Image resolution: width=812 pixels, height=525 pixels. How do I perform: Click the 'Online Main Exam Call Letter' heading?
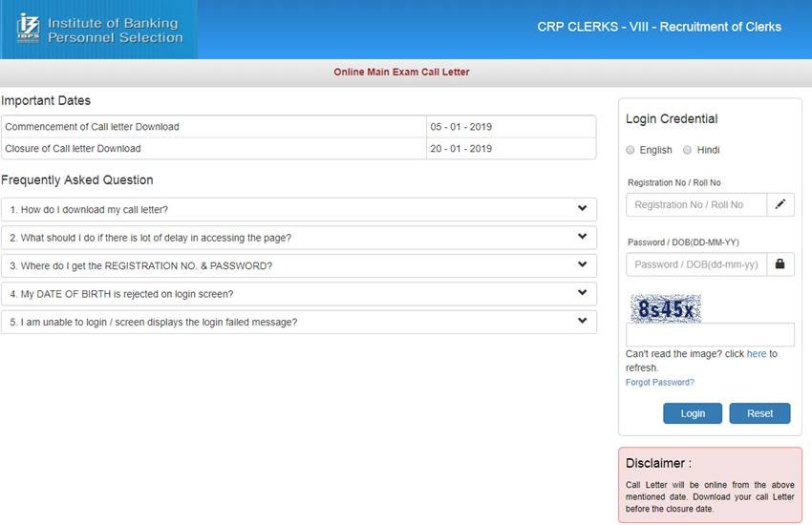[x=401, y=72]
